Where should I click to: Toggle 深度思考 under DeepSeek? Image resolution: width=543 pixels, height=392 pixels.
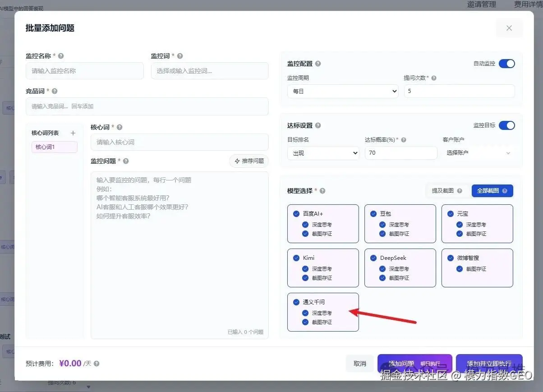[383, 269]
